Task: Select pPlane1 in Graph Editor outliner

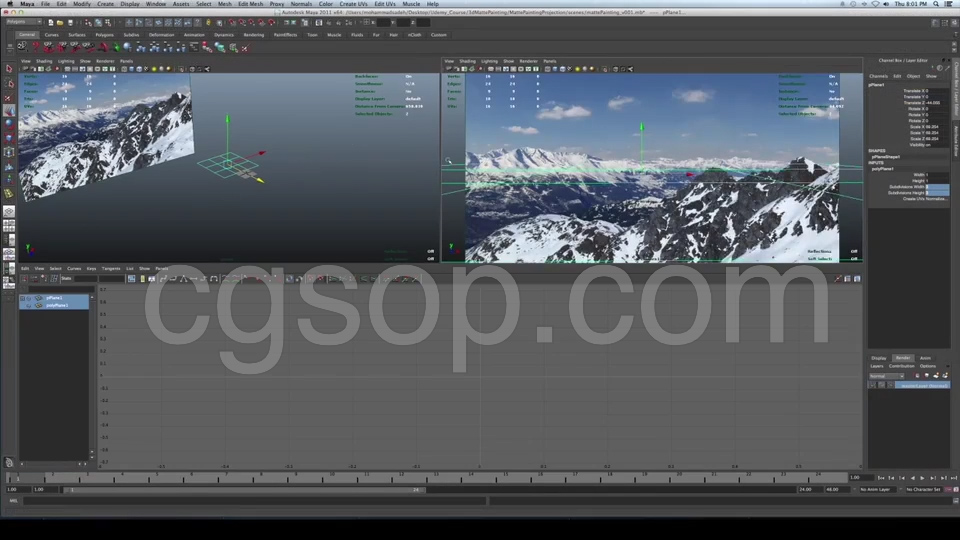Action: [x=54, y=298]
